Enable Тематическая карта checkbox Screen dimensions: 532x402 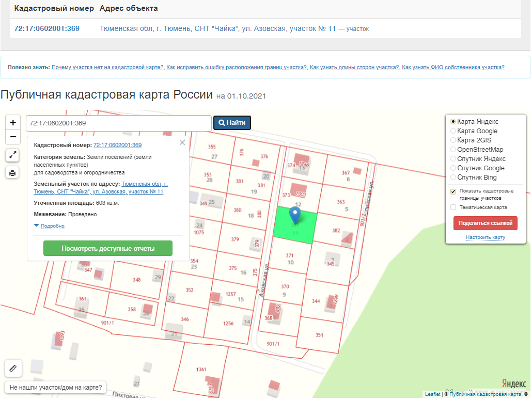453,207
